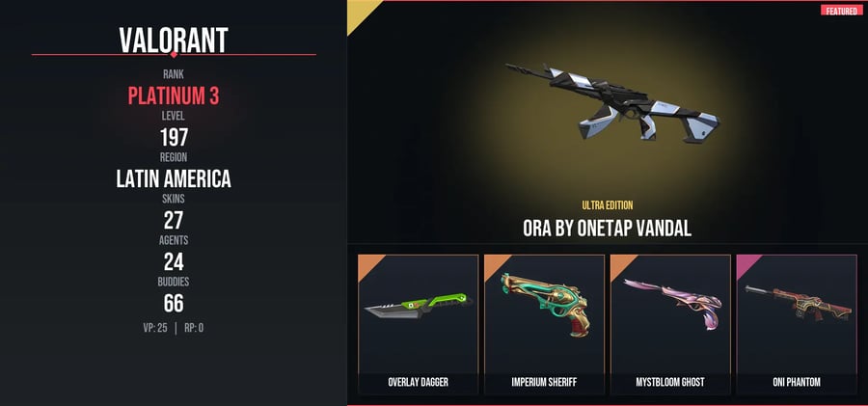Click the ULTRA EDITION label
868x406 pixels.
click(608, 205)
